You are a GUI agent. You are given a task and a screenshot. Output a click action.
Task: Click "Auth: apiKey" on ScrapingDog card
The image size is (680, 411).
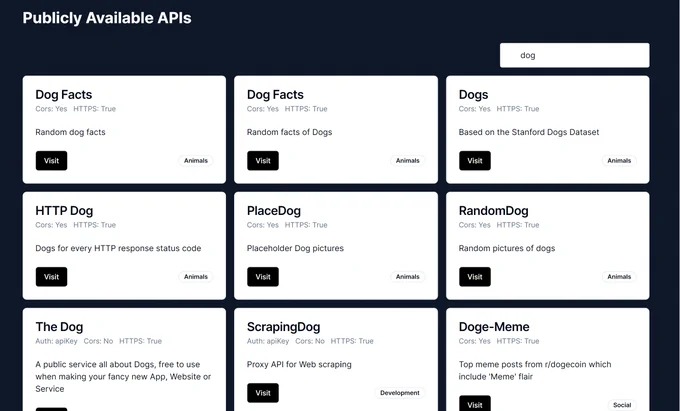click(x=268, y=341)
